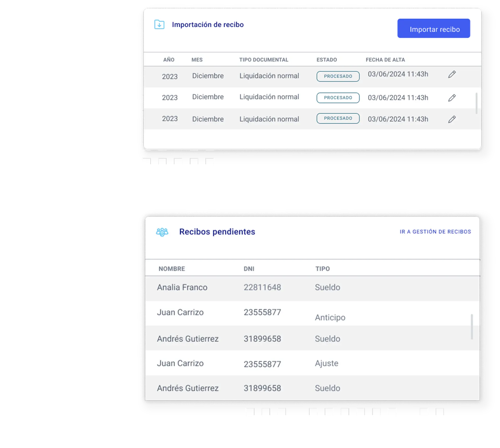Select Juan Carrizo Ajuste row
Screen dimensions: 500x448
pyautogui.click(x=180, y=363)
